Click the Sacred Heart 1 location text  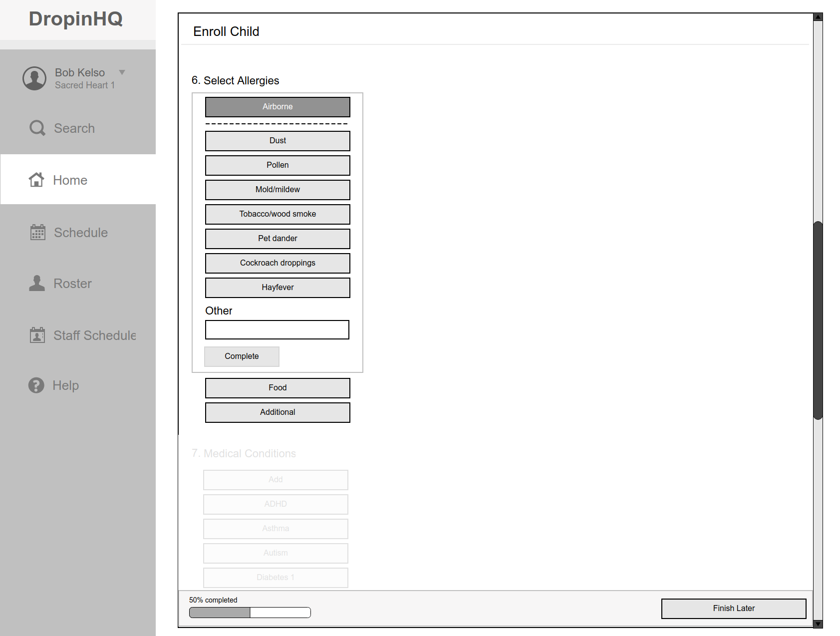click(85, 85)
